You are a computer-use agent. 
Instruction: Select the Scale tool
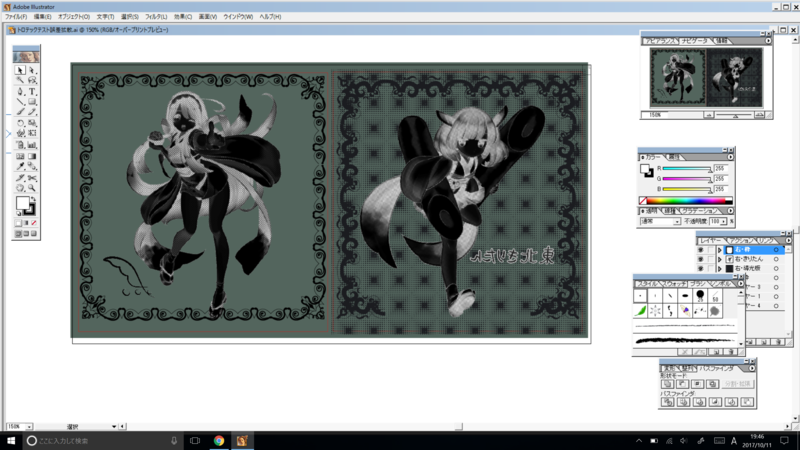(x=32, y=123)
